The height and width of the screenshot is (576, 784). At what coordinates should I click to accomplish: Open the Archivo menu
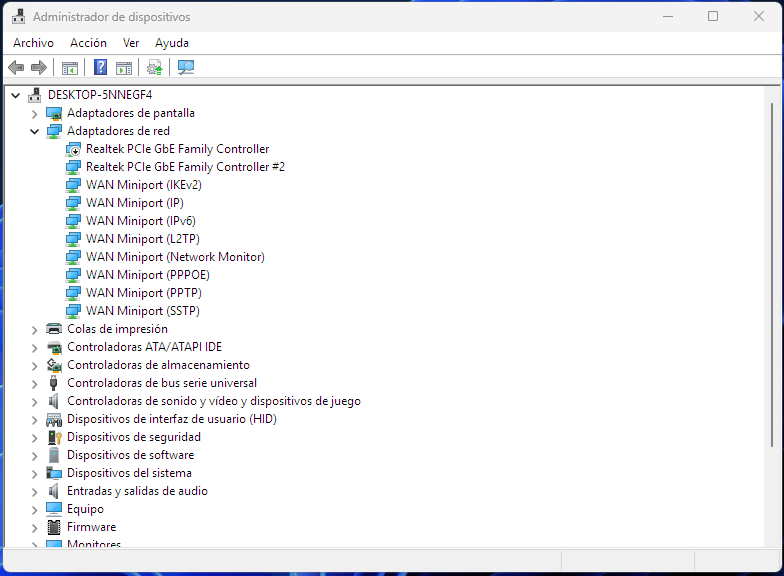pos(33,43)
